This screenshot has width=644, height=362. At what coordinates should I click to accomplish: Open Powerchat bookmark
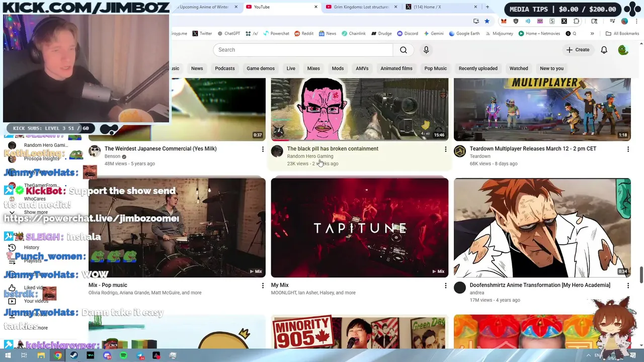[276, 34]
